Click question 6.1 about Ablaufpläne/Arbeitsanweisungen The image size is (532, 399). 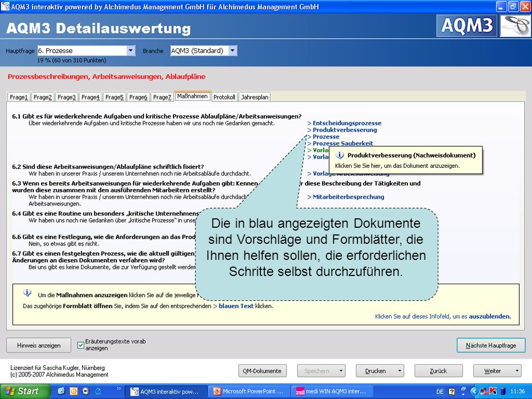coord(157,116)
